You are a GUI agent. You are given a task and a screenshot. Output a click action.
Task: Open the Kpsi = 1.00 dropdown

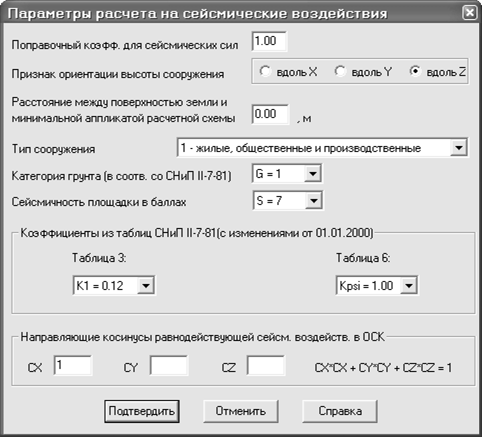coord(377,286)
